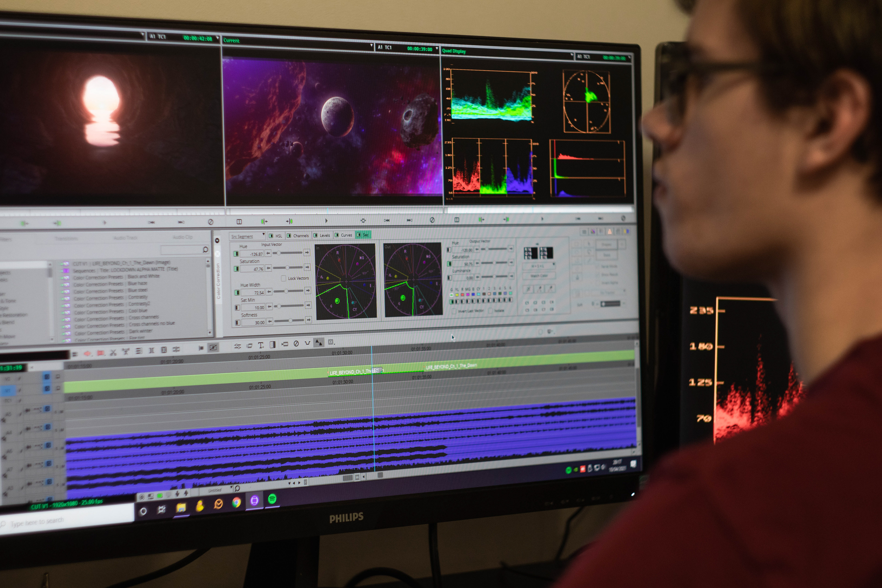The image size is (882, 588).
Task: Click the C1 color bucket
Action: coord(527,303)
